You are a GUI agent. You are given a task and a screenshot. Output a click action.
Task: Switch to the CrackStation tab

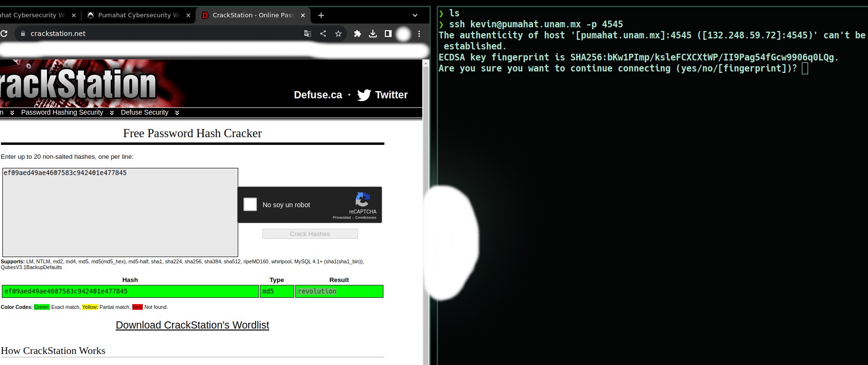point(253,15)
